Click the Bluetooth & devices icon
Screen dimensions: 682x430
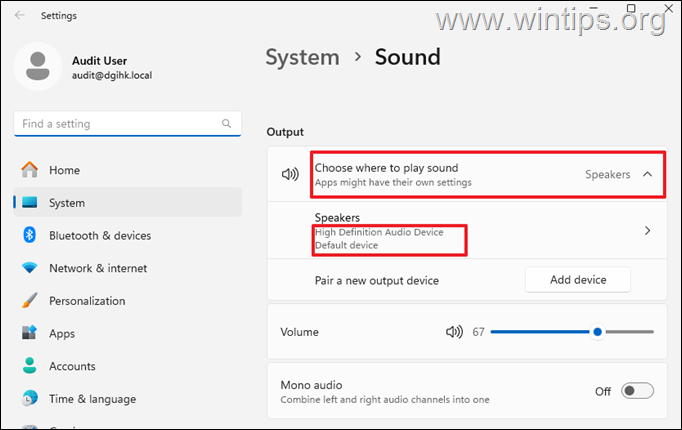coord(29,236)
